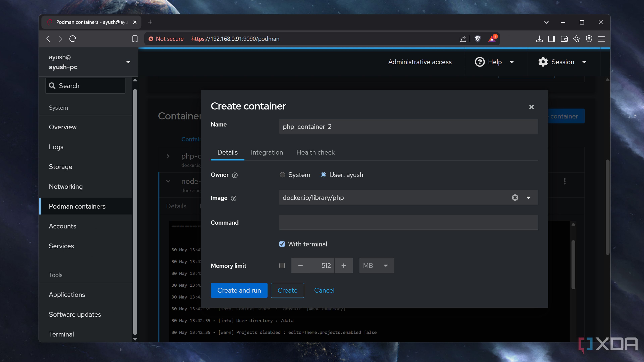This screenshot has width=644, height=362.
Task: Click the browser back arrow
Action: (x=48, y=39)
